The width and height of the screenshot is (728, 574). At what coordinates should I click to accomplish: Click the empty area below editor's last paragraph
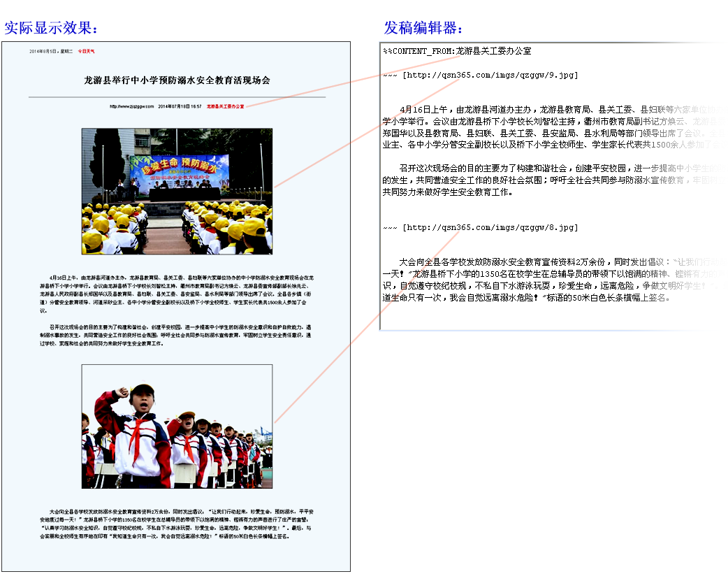click(545, 315)
